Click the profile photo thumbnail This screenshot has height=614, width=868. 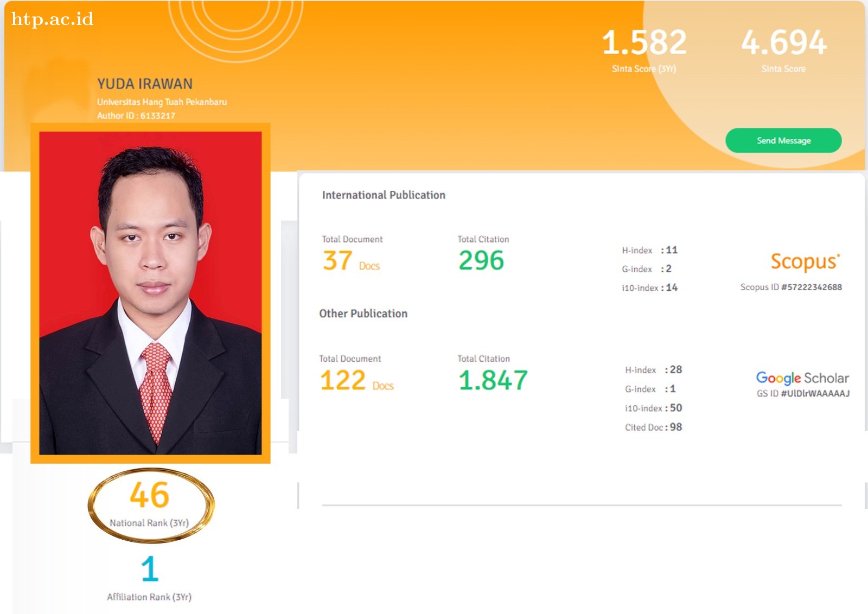point(150,293)
